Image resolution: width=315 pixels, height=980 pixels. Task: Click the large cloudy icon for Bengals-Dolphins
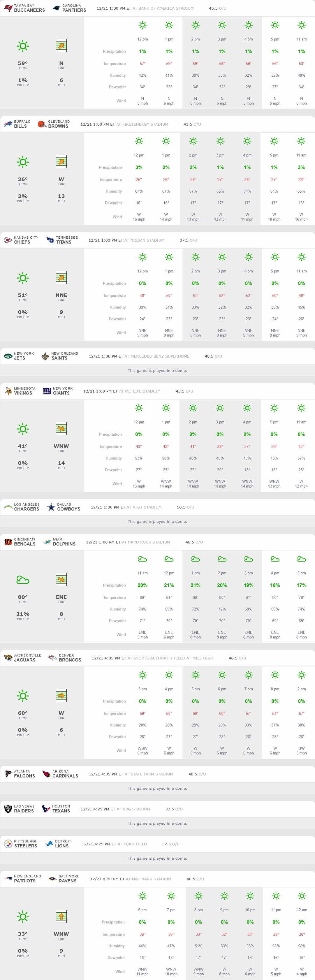[23, 580]
